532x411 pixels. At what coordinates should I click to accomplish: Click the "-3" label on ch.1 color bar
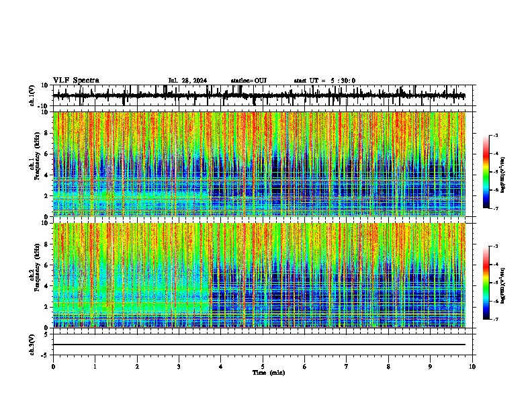[x=495, y=135]
